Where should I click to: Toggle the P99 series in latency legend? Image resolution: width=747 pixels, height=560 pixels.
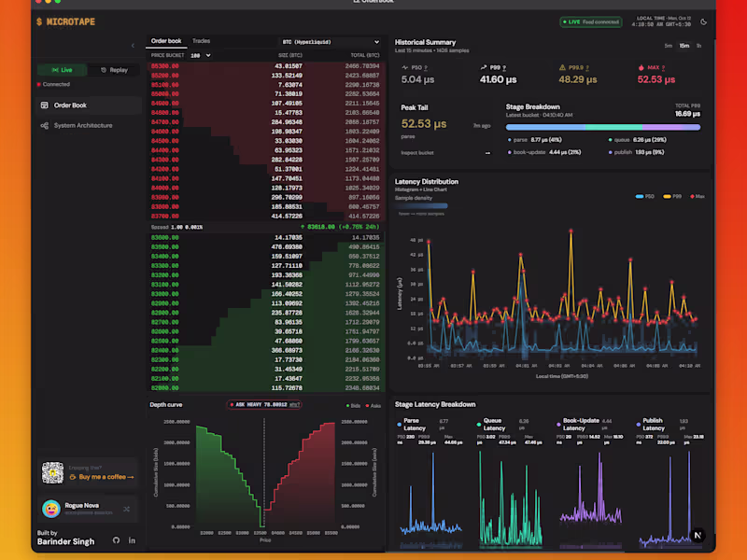tap(672, 196)
